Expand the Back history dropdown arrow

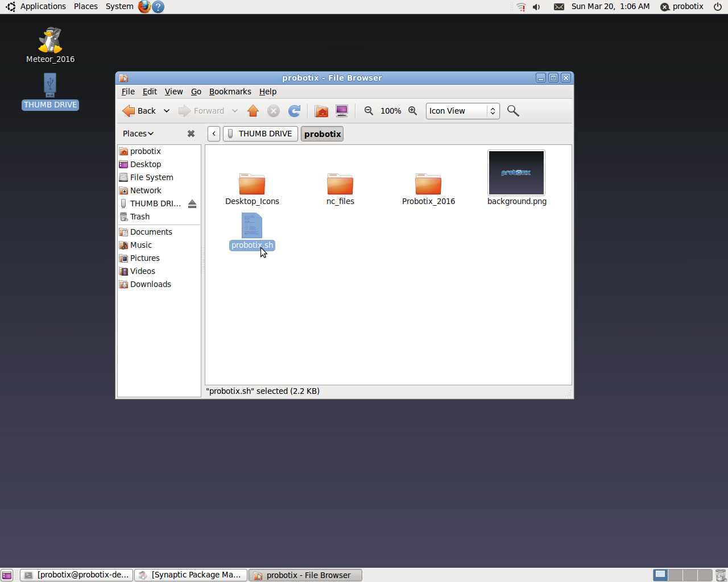[167, 111]
